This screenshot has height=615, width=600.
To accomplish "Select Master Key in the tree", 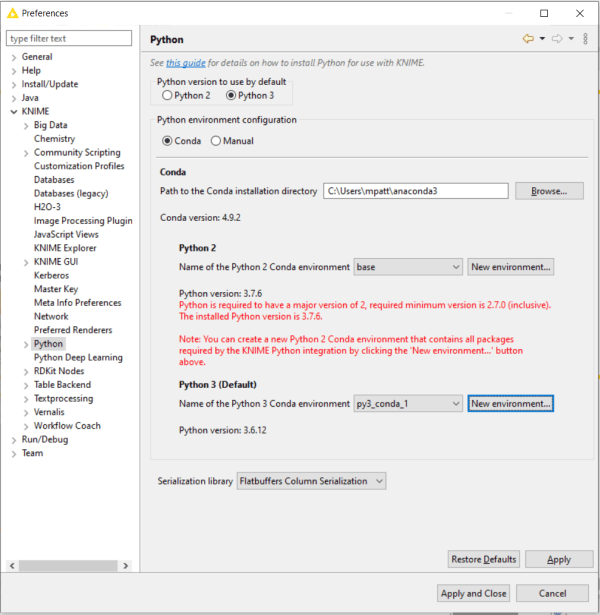I will (x=56, y=289).
